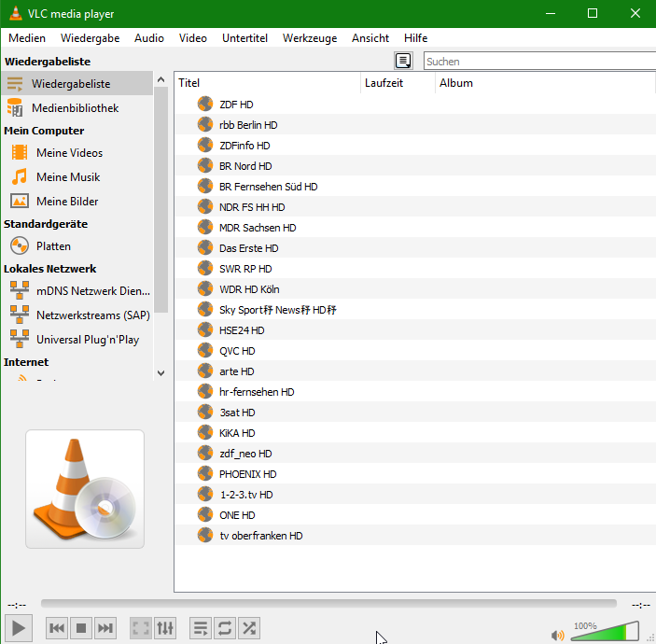Toggle the playlist view button
This screenshot has height=644, width=656.
tap(201, 628)
